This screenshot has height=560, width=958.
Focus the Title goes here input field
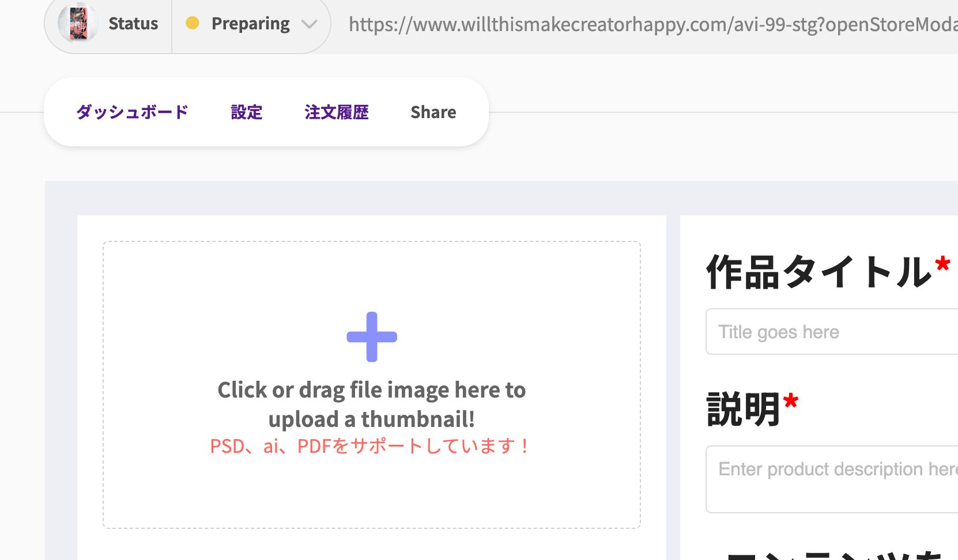830,332
